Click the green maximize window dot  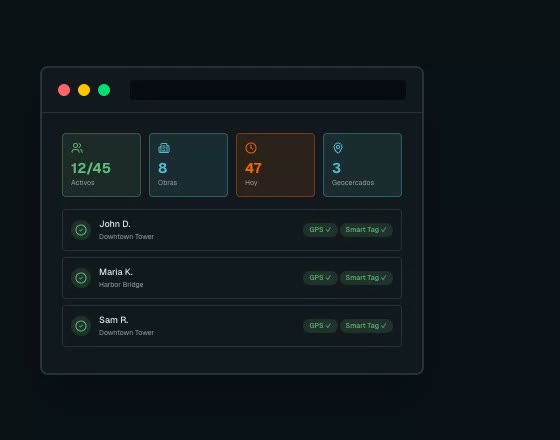104,90
